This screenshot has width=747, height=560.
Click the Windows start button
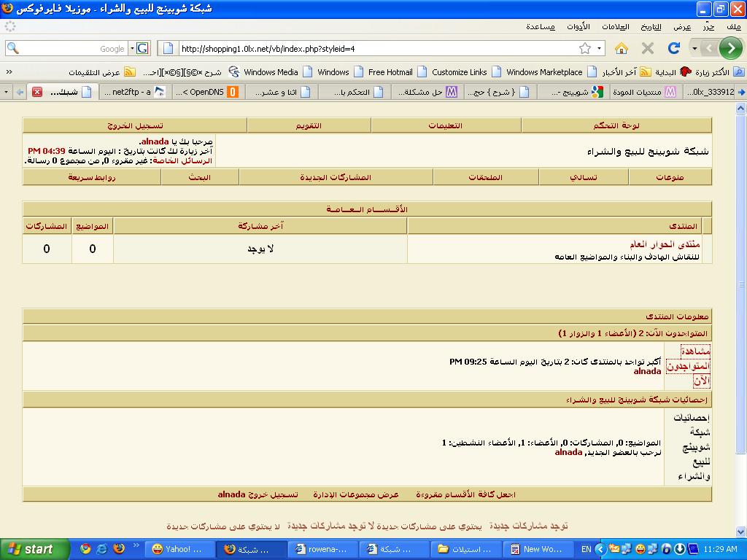click(x=29, y=549)
